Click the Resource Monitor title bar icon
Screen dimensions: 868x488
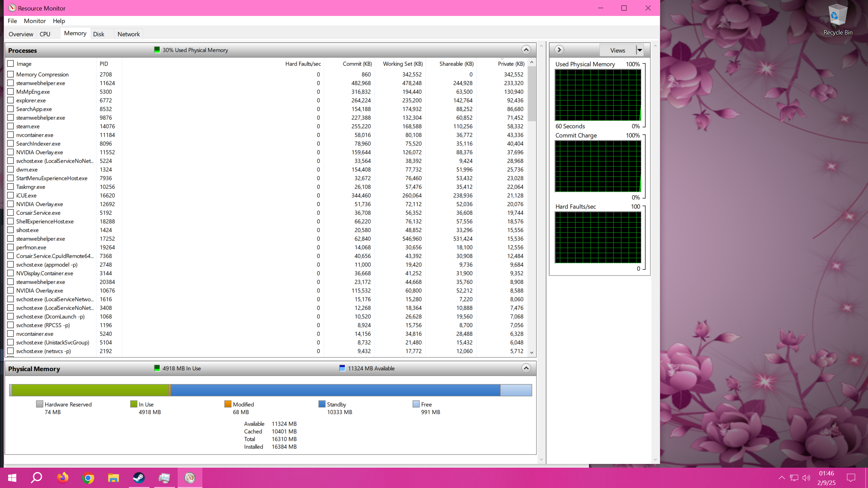(x=12, y=8)
